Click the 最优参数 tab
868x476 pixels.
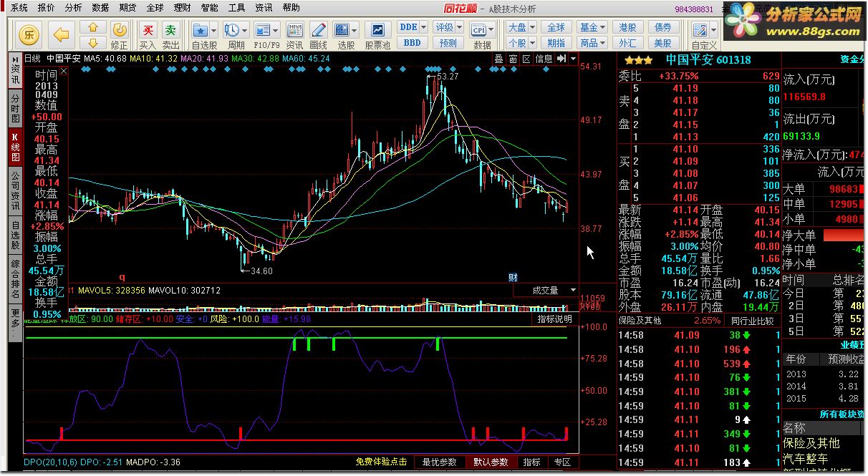tap(439, 462)
